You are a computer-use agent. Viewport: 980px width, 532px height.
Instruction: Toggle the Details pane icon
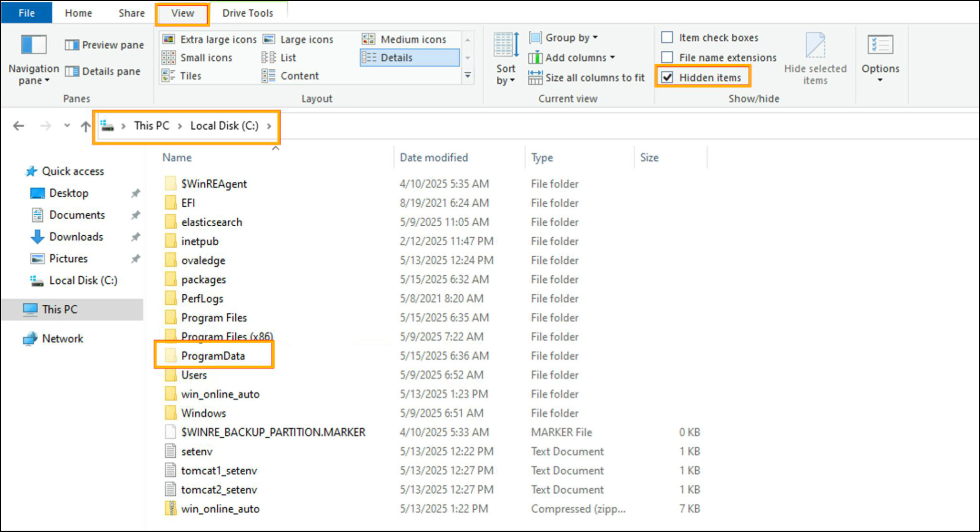[x=72, y=71]
